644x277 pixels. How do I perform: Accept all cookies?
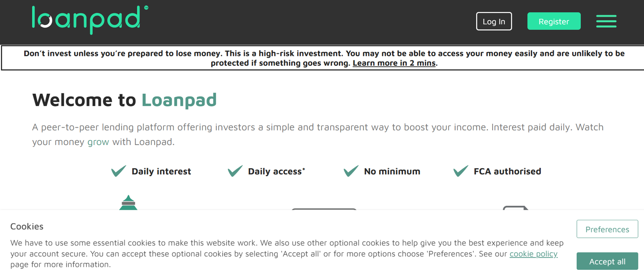click(x=607, y=261)
